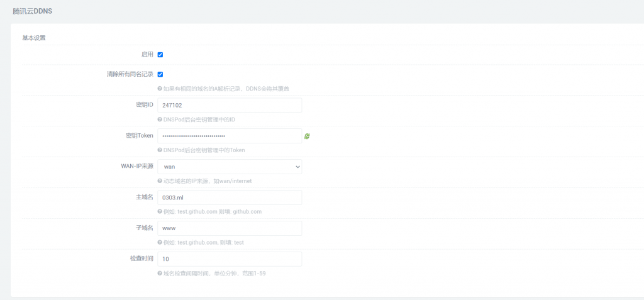Focus the masked 密钥Token password field

(x=230, y=136)
